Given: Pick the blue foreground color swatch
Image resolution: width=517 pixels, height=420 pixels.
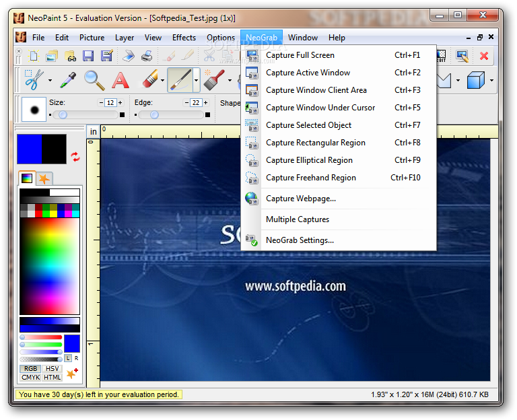Looking at the screenshot, I should 30,149.
